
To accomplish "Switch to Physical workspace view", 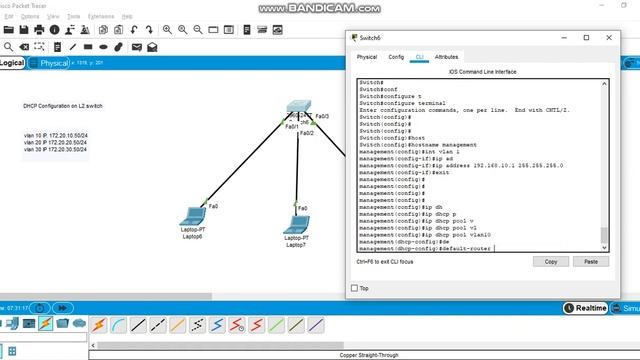I will (49, 63).
